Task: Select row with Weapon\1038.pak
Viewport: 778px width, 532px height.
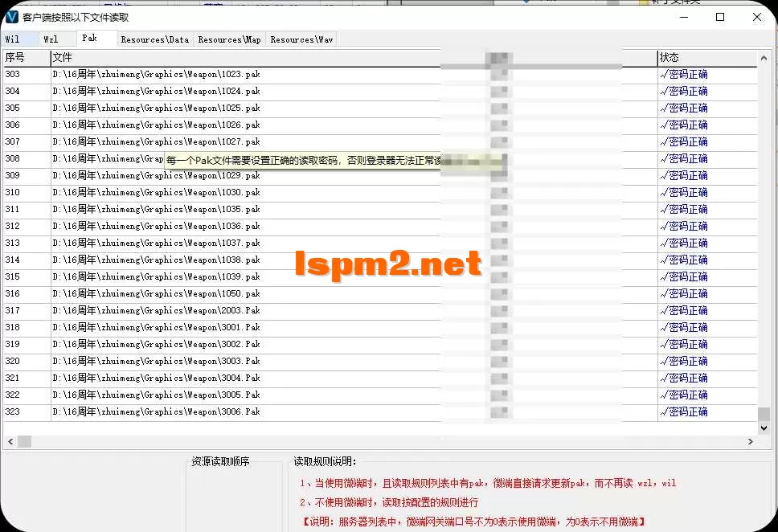Action: click(x=381, y=260)
